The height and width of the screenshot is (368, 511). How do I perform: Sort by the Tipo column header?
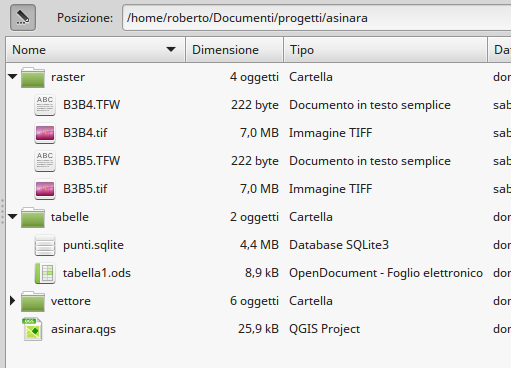point(385,50)
